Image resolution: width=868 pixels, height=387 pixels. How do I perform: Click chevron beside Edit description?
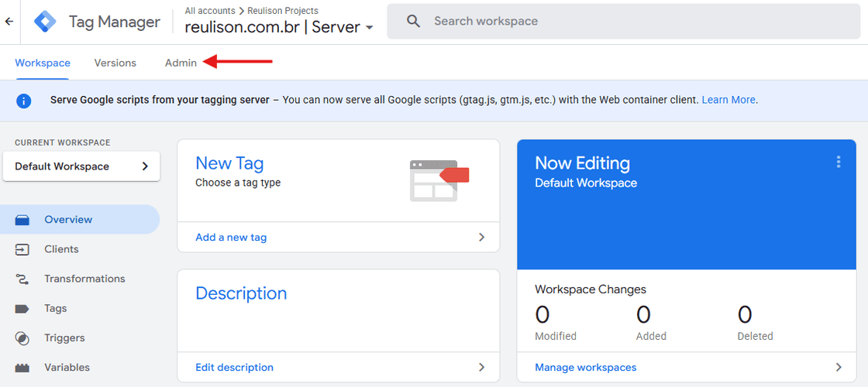(481, 367)
